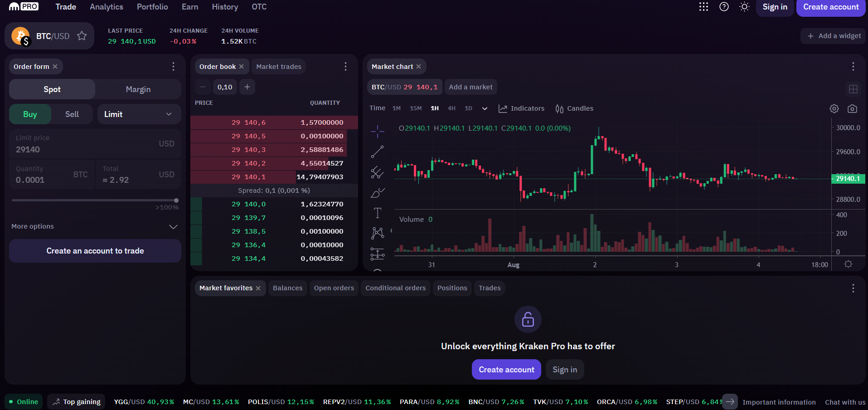Set chart interval to 15M
Viewport: 868px width, 410px height.
point(416,108)
